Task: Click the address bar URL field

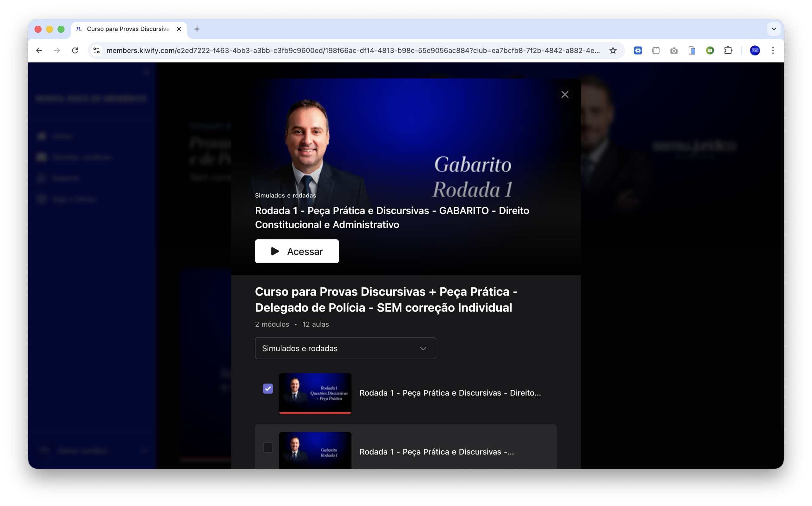Action: pyautogui.click(x=352, y=50)
